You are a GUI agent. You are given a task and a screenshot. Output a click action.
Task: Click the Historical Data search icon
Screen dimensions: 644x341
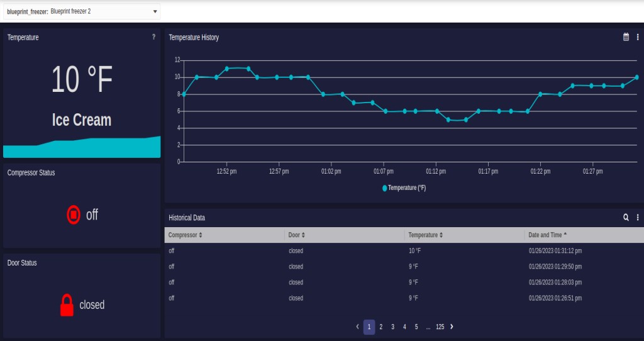[x=626, y=217]
